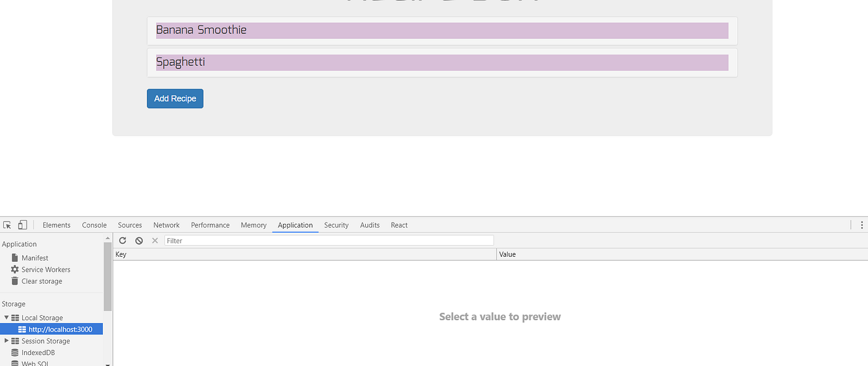Open the DevTools customize menu
868x366 pixels.
click(862, 225)
